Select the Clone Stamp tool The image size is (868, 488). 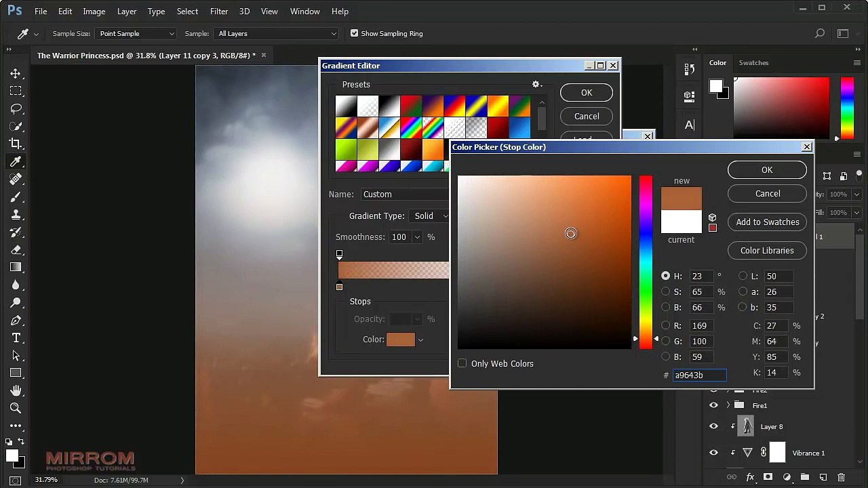[16, 214]
